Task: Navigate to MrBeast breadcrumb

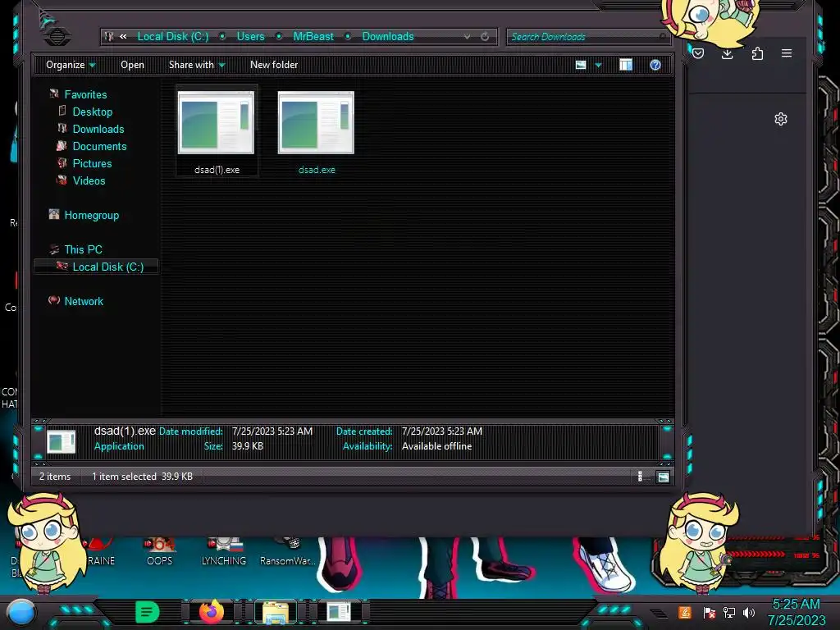Action: click(313, 36)
